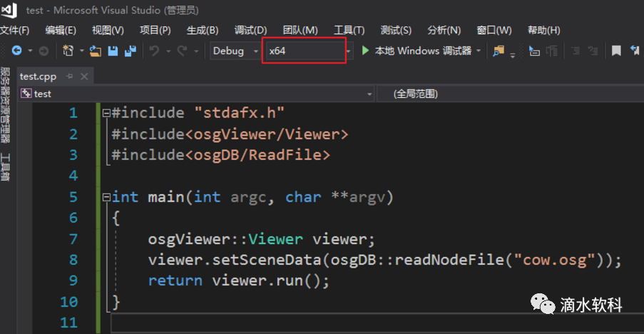Open the Navigate Backward history dropdown arrow
The width and height of the screenshot is (644, 334).
coord(30,51)
